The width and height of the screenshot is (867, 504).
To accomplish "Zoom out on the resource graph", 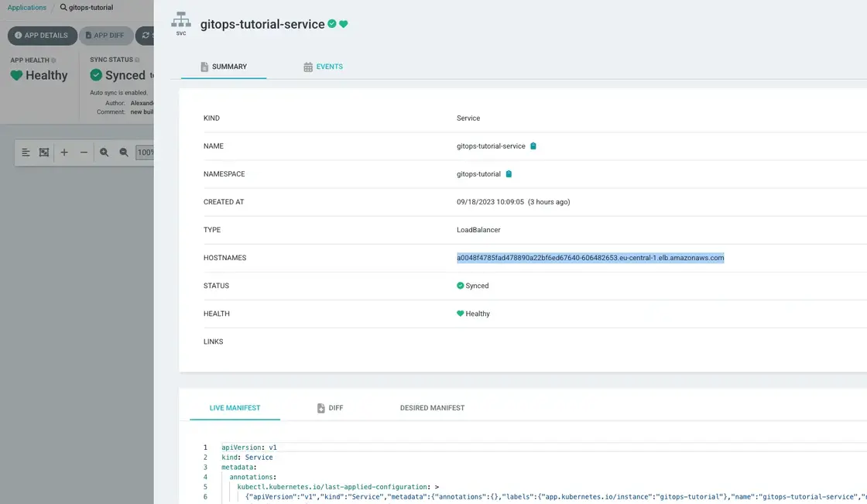I will point(124,153).
